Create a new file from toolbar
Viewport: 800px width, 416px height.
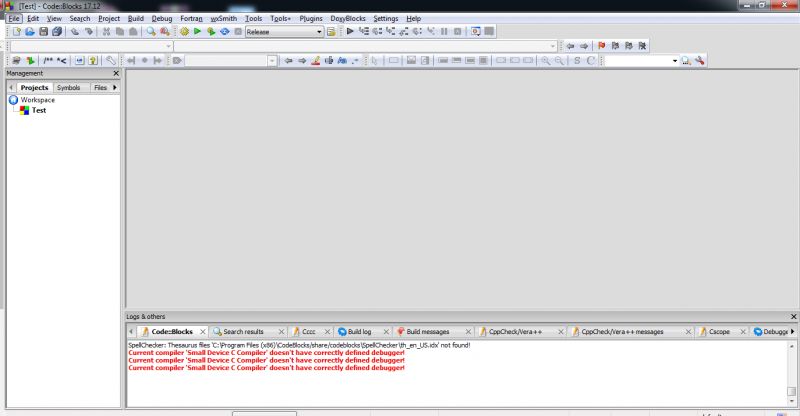(17, 32)
